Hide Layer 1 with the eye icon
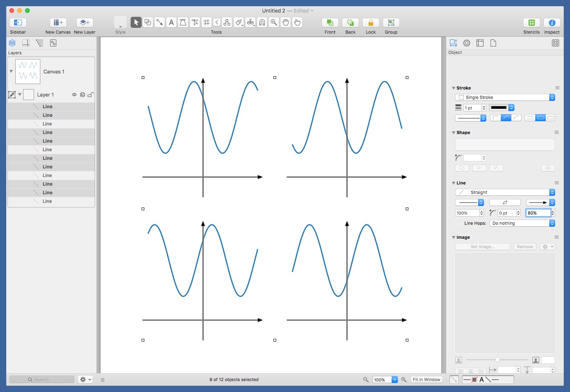570x392 pixels. click(x=74, y=95)
